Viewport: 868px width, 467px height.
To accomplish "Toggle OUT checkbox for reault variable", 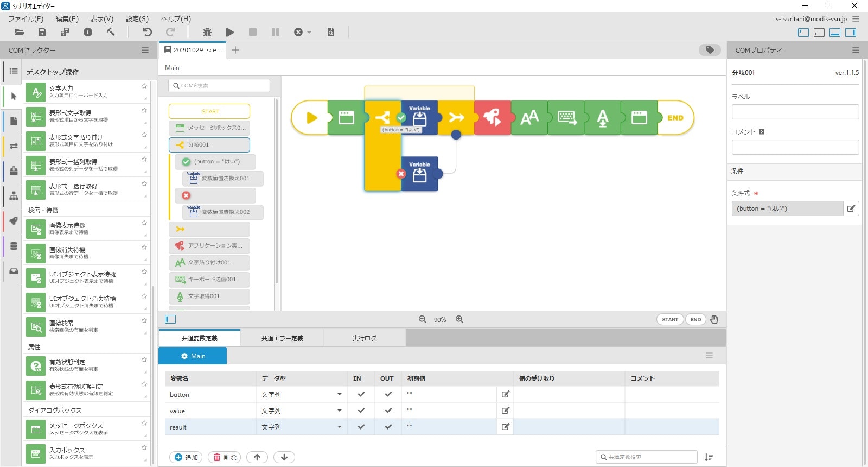I will click(x=388, y=427).
